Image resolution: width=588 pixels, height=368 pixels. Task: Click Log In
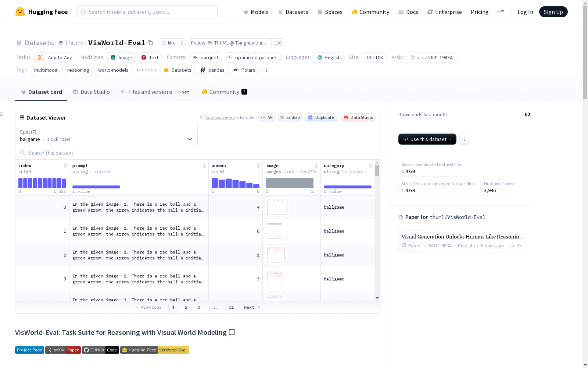pyautogui.click(x=525, y=12)
